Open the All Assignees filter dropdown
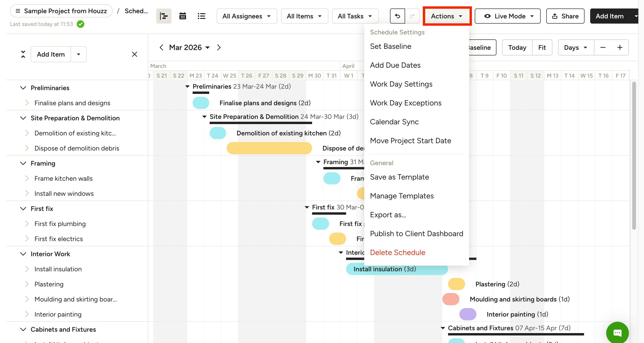The width and height of the screenshot is (644, 343). click(x=247, y=16)
